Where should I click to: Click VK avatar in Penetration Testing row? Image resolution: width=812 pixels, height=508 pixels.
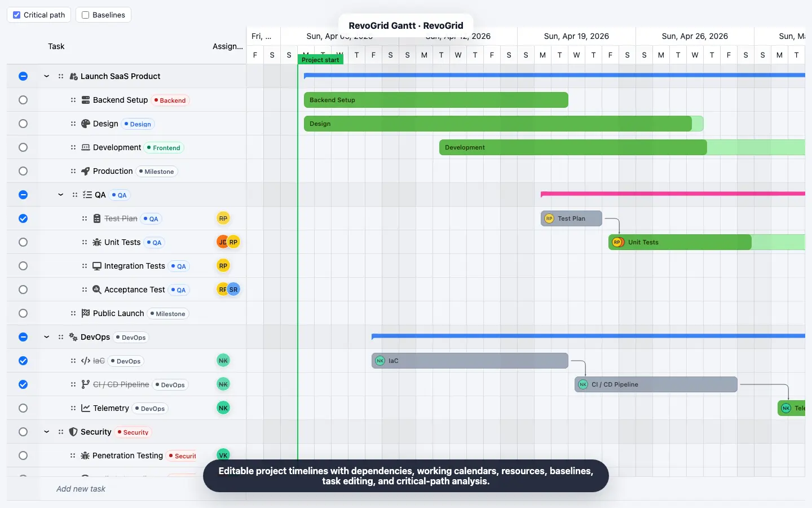(x=223, y=456)
